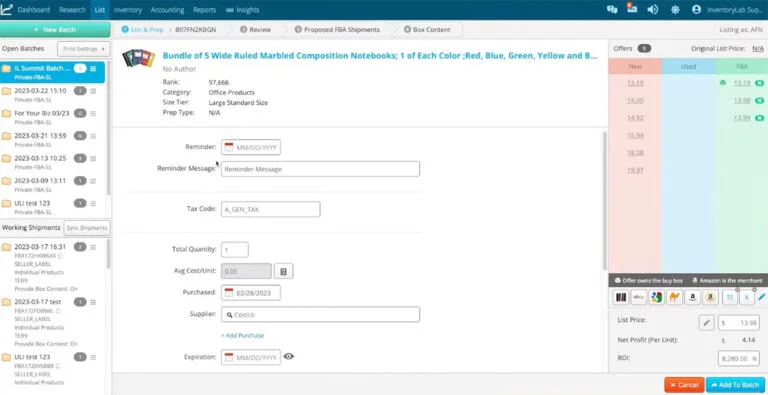Click the + Add Purchase link
768x395 pixels.
(x=242, y=336)
